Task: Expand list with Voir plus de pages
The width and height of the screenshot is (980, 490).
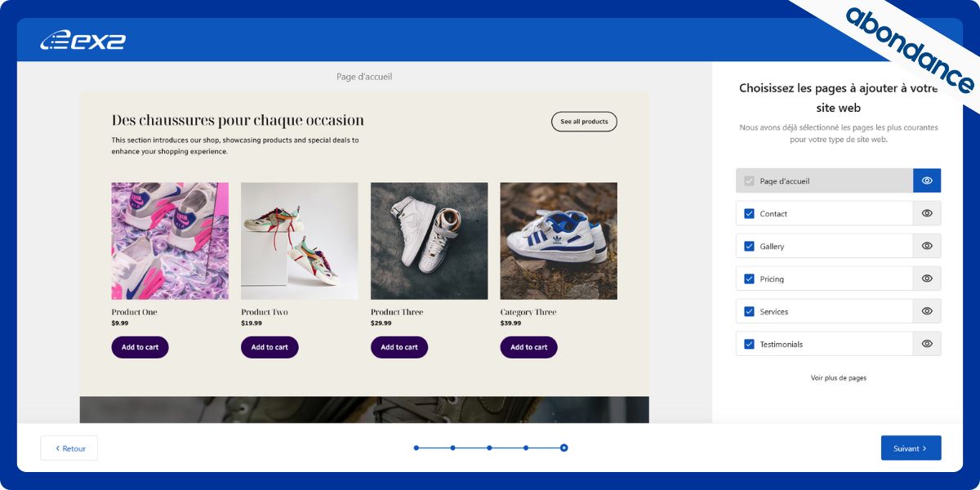Action: click(838, 378)
